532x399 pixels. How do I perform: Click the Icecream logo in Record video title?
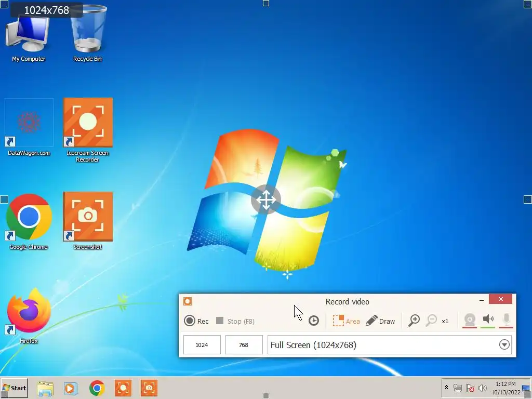coord(188,301)
